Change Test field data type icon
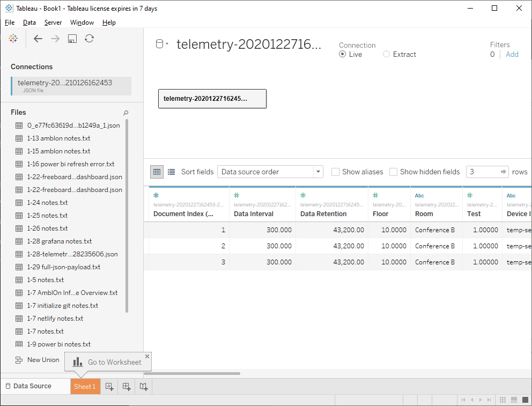 (470, 195)
